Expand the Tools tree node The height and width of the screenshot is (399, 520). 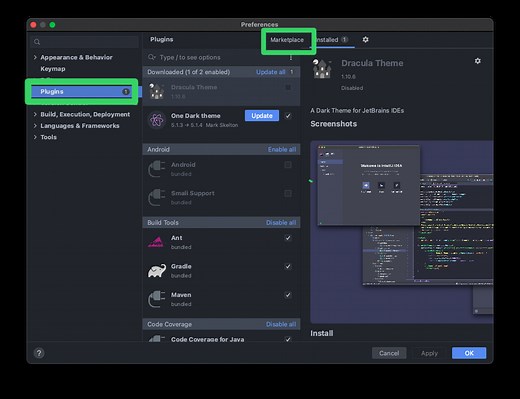[35, 137]
